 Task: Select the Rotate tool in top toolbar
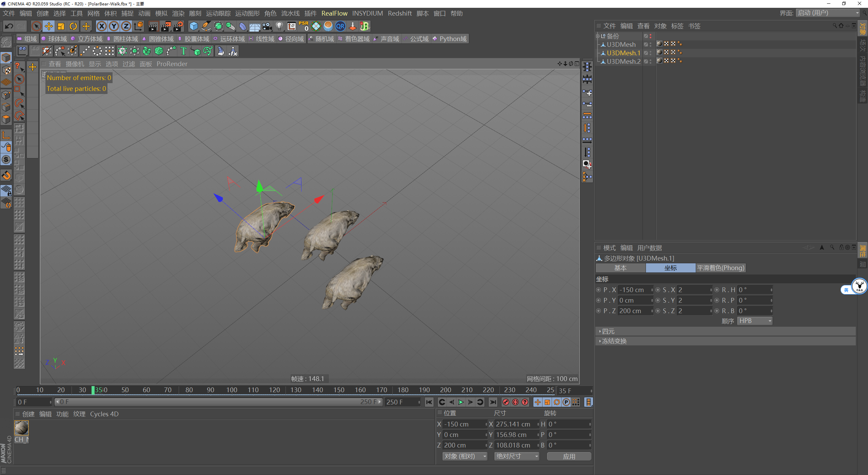(73, 26)
